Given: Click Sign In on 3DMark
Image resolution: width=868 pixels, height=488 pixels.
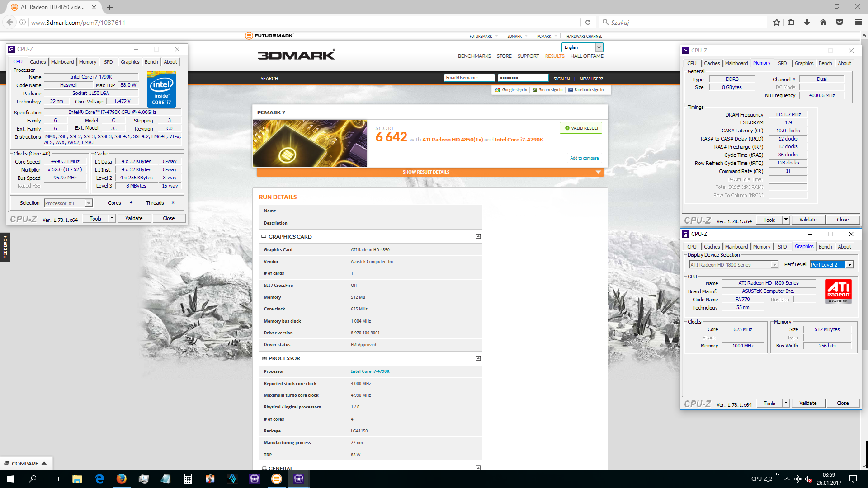Looking at the screenshot, I should [561, 79].
